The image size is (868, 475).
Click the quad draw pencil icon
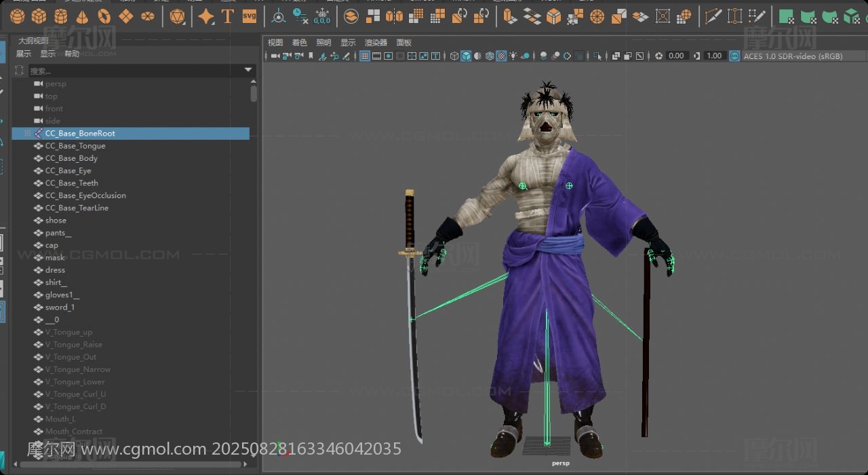point(756,16)
